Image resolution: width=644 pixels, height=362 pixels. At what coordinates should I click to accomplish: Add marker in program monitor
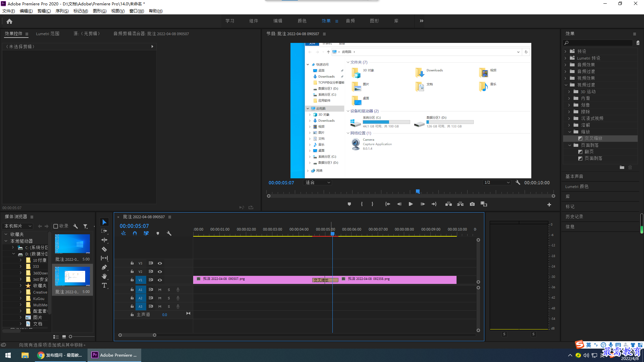click(349, 204)
